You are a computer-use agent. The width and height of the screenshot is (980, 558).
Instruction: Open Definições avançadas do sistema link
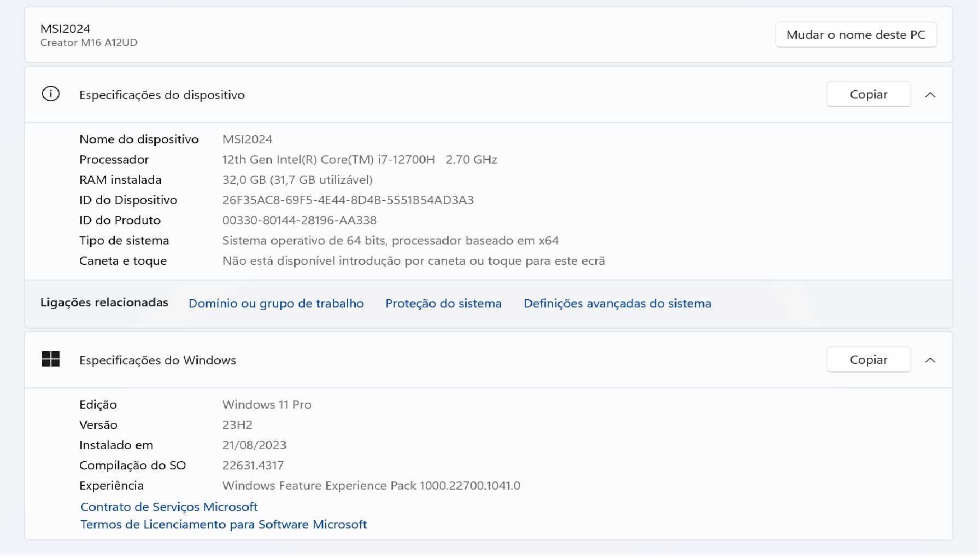(x=618, y=304)
